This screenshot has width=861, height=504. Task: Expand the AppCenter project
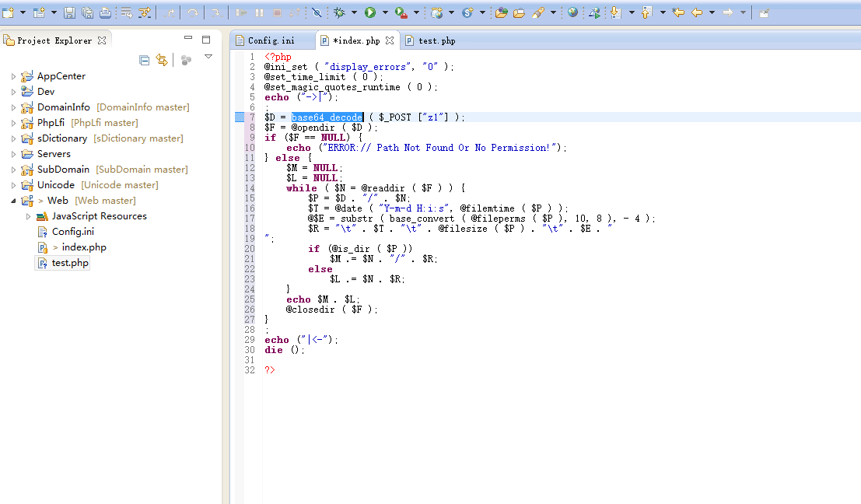(x=14, y=76)
